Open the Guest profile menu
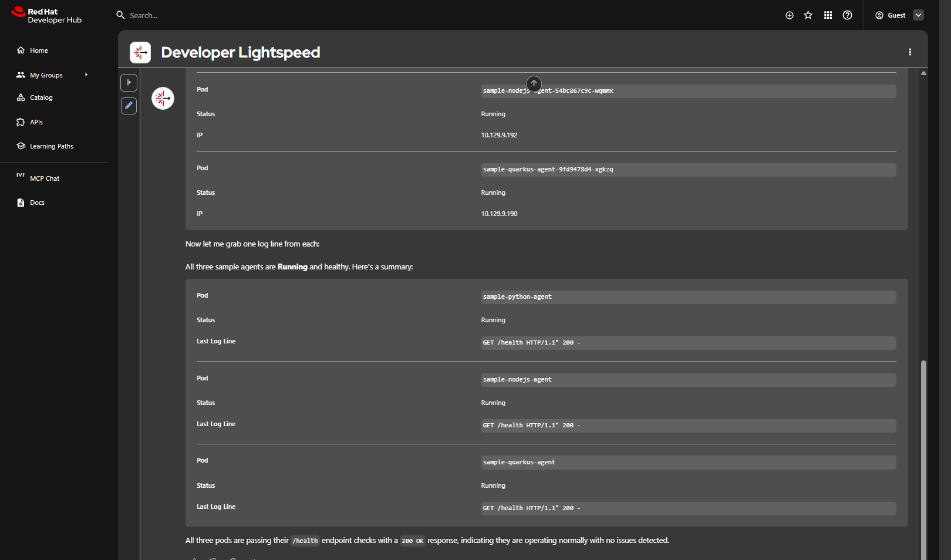The width and height of the screenshot is (951, 560). point(899,15)
